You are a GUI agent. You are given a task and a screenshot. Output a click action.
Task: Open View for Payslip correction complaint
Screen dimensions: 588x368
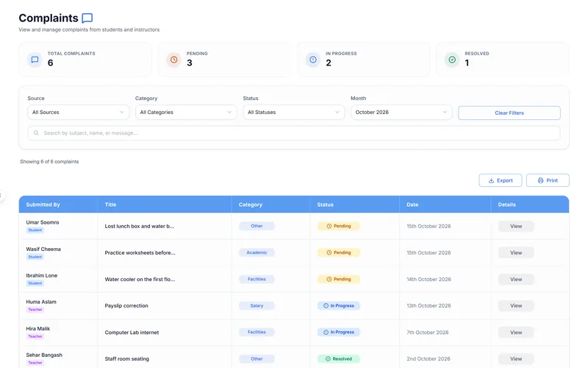tap(516, 305)
